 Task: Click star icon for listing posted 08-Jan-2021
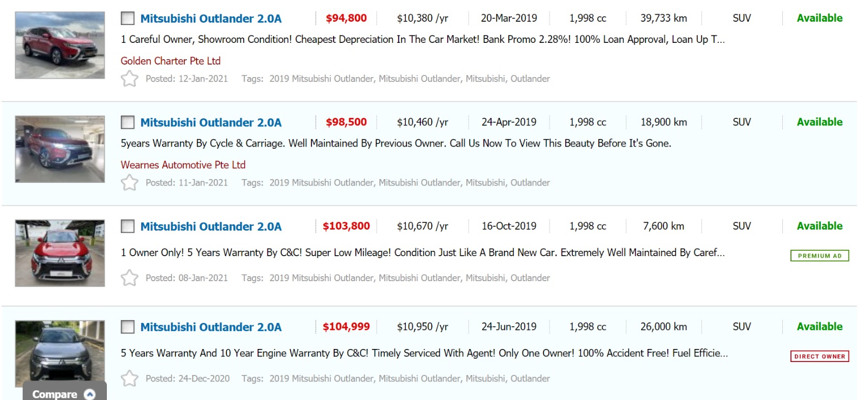point(129,278)
